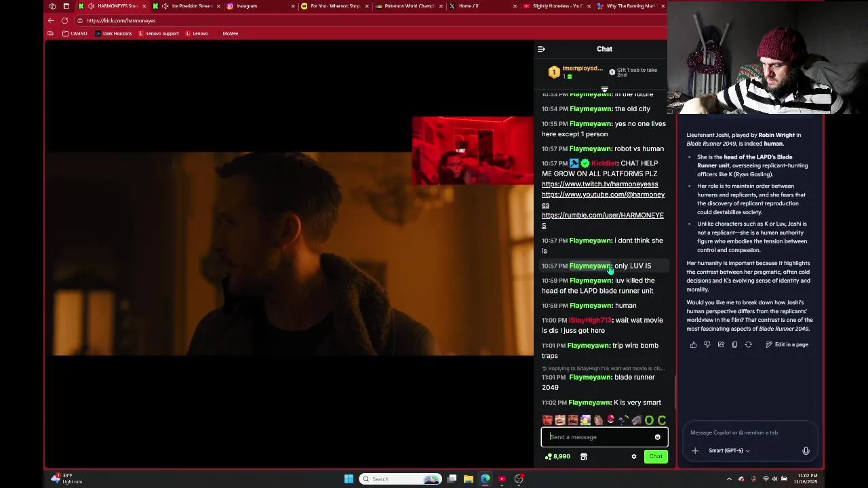This screenshot has width=868, height=488.
Task: Open the twitch.tv/harmoneyesss link in chat
Action: [599, 184]
